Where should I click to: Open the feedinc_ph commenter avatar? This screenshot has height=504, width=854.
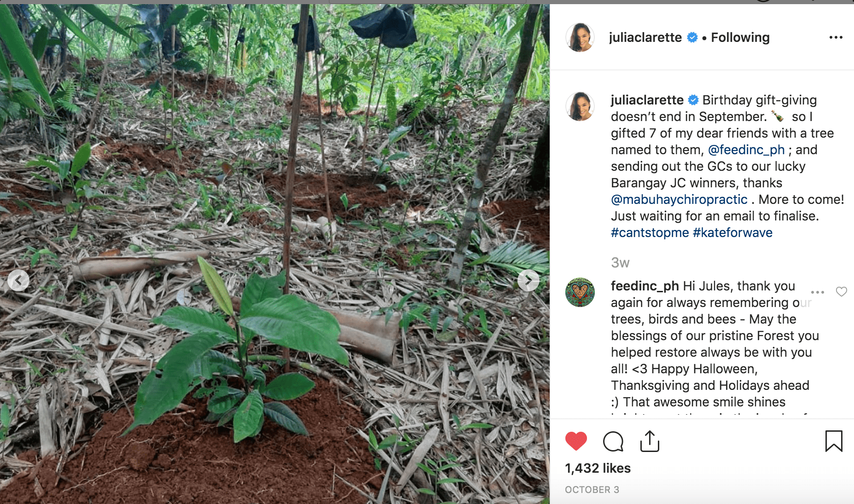(580, 292)
